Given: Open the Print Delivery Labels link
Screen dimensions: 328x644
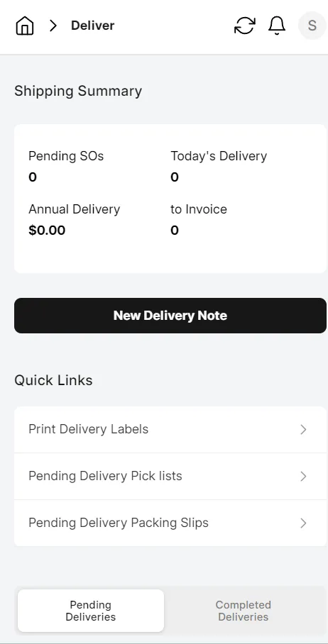Looking at the screenshot, I should point(170,430).
